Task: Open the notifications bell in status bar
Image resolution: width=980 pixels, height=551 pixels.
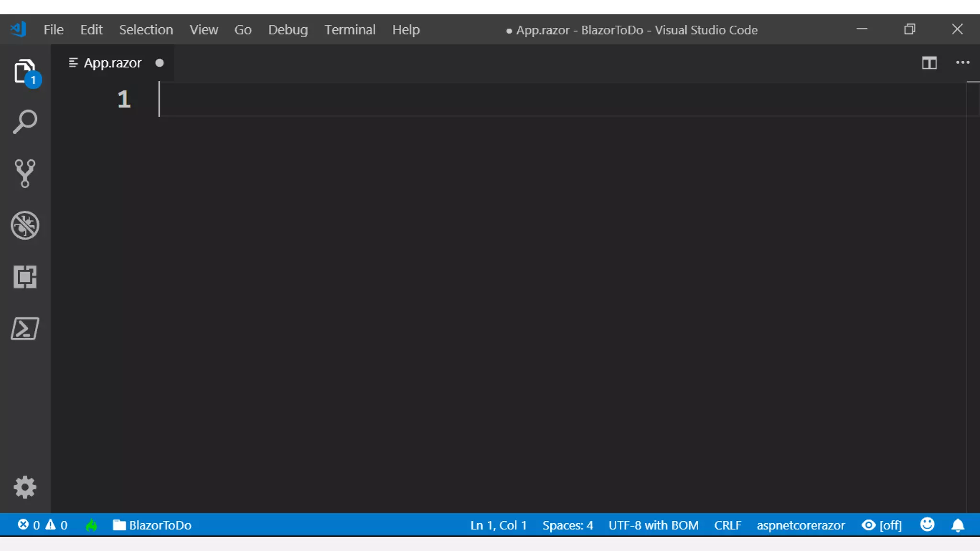Action: tap(958, 526)
